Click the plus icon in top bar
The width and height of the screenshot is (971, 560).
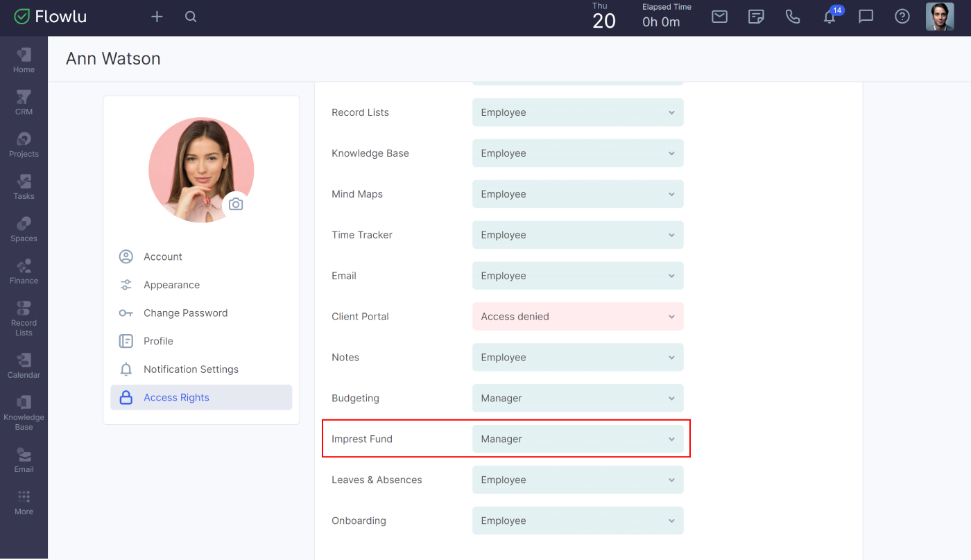click(157, 17)
